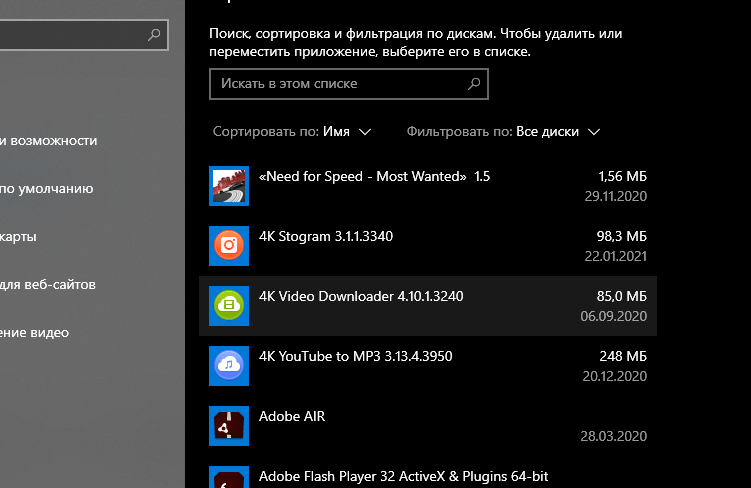Open the ение видео sidebar section

click(x=34, y=332)
